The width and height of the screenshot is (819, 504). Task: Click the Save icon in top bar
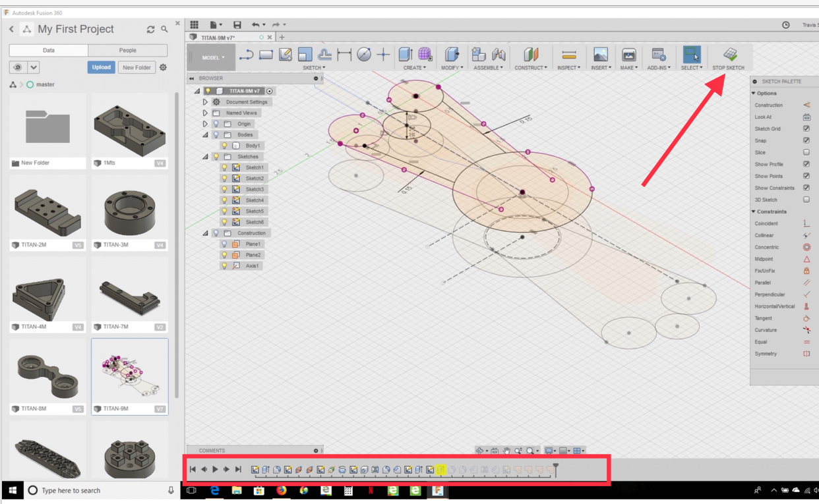coord(237,25)
